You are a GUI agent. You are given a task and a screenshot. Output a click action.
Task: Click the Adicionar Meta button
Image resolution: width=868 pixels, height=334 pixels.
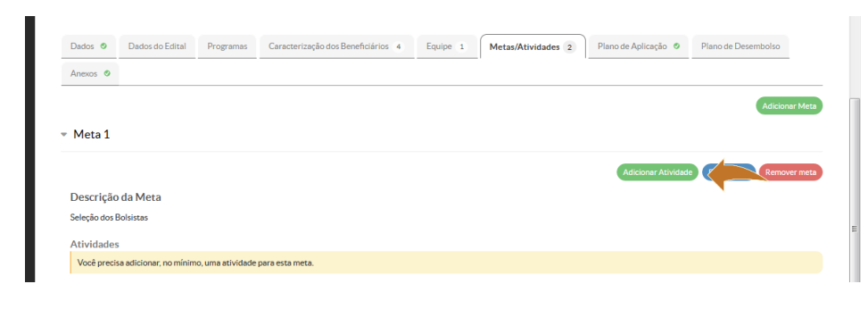coord(789,106)
